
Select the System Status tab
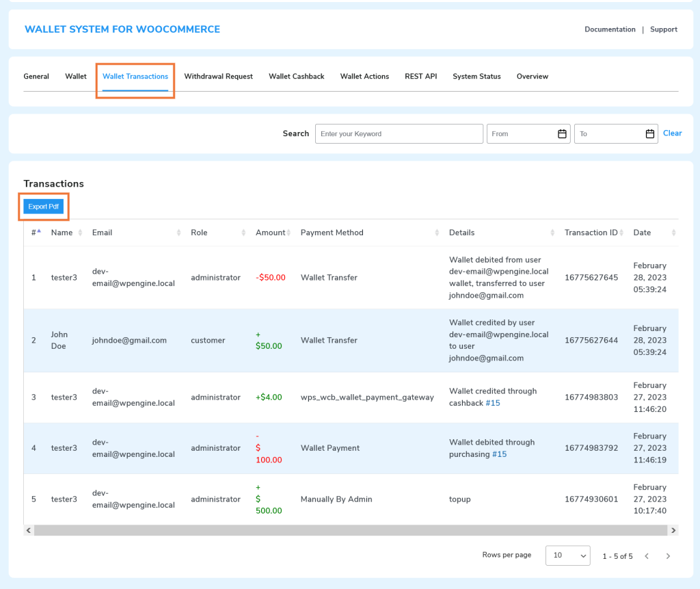tap(476, 76)
